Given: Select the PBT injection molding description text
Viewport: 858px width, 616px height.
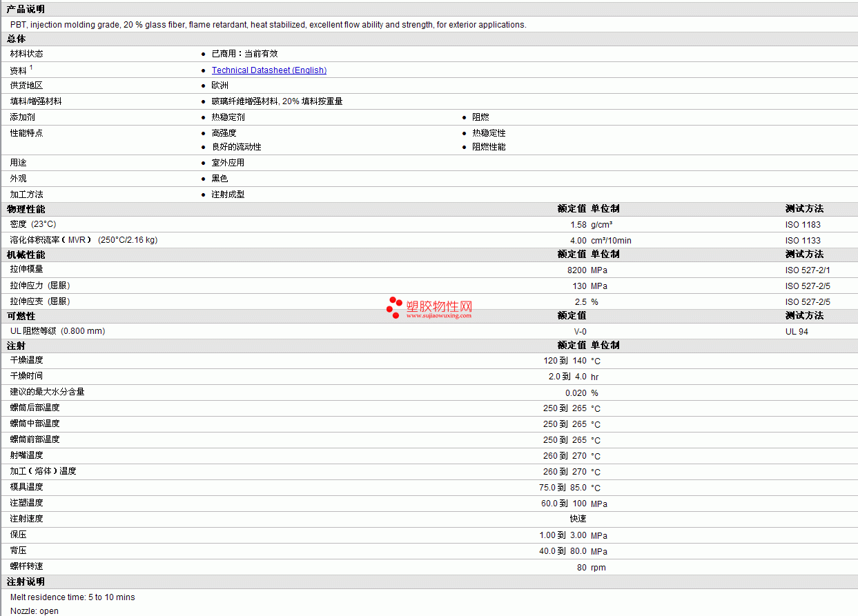Looking at the screenshot, I should (x=268, y=25).
